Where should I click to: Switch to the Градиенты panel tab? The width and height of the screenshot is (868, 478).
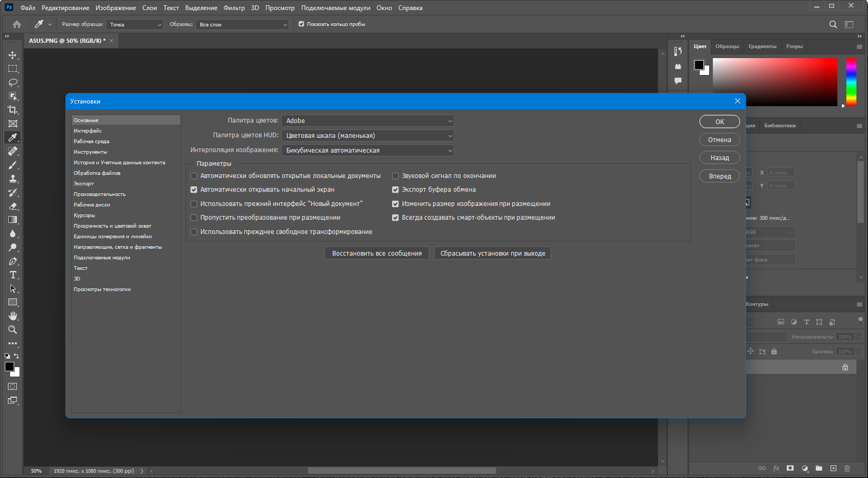pyautogui.click(x=762, y=46)
